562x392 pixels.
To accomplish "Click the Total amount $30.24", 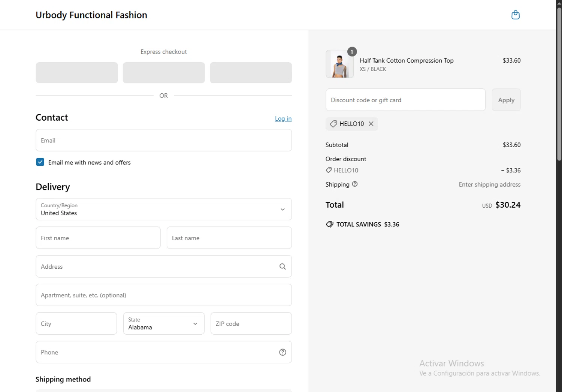I will click(508, 205).
